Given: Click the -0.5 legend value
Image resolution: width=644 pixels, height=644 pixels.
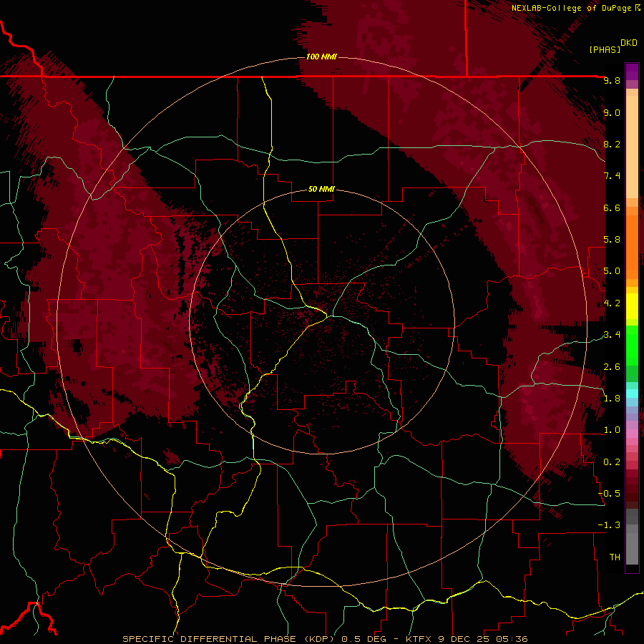Looking at the screenshot, I should pos(609,494).
